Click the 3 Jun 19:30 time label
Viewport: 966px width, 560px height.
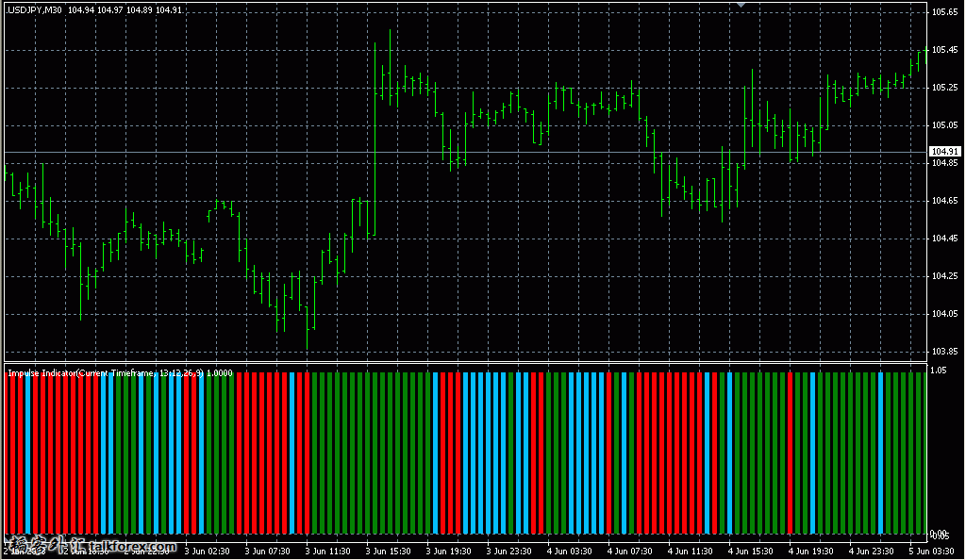[x=448, y=552]
